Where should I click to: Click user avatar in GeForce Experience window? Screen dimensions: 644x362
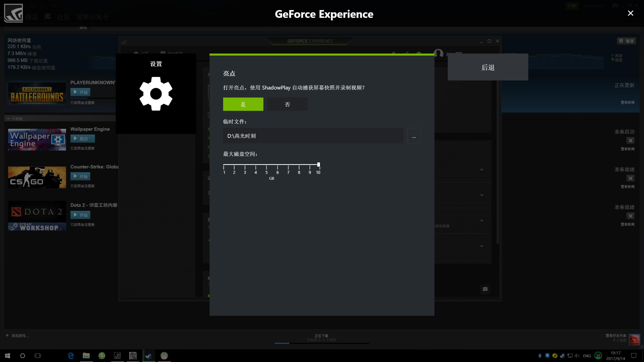coord(438,53)
